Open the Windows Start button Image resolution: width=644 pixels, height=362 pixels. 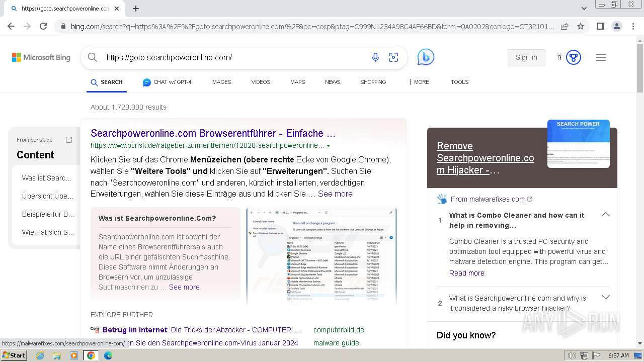tap(14, 355)
